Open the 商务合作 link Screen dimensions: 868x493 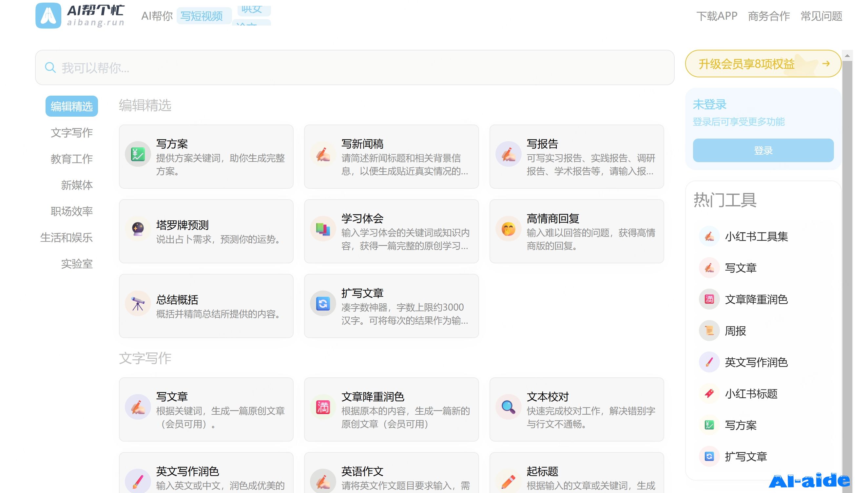[x=769, y=16]
